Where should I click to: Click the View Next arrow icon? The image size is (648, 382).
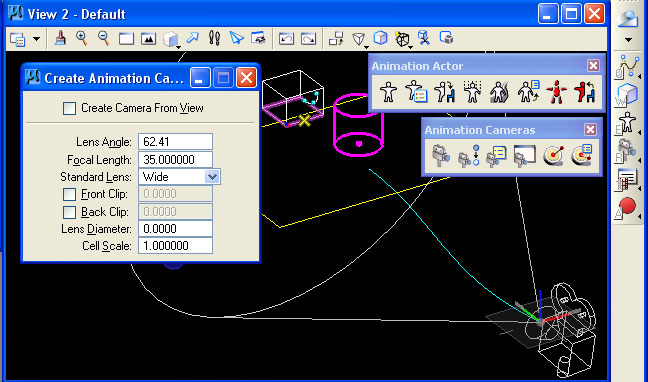308,39
